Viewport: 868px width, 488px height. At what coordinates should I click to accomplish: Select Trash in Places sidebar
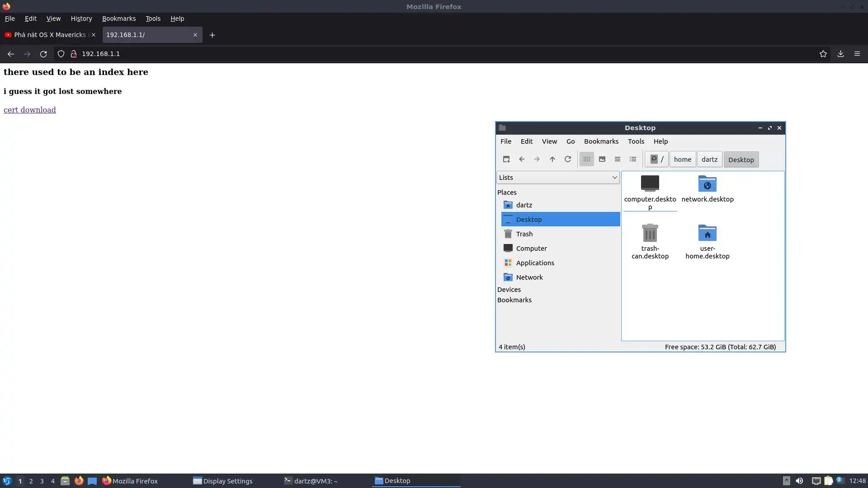[524, 234]
